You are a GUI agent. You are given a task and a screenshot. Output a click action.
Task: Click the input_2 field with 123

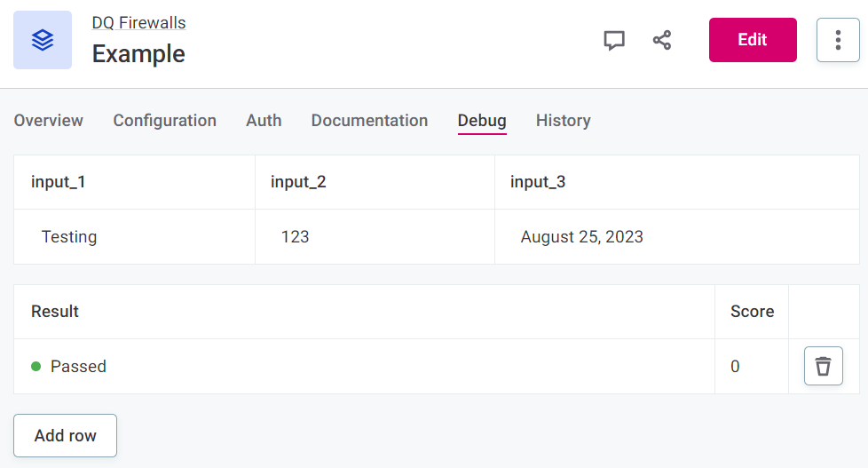click(x=373, y=237)
